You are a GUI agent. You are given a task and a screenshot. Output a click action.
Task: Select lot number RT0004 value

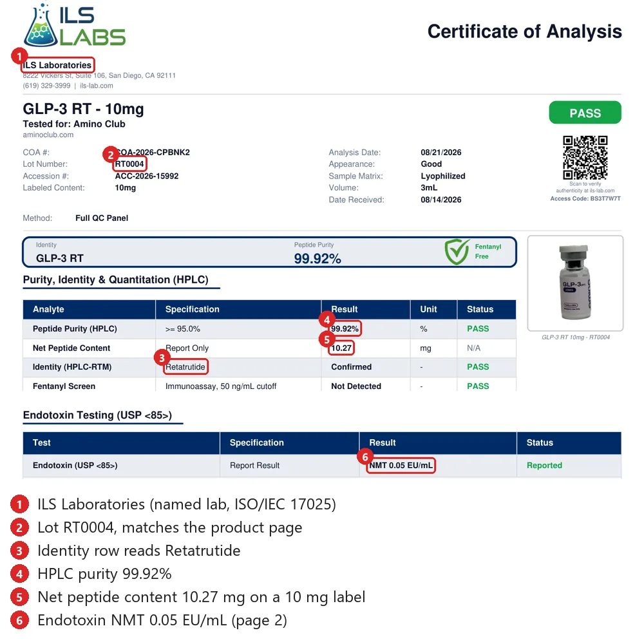[x=129, y=164]
